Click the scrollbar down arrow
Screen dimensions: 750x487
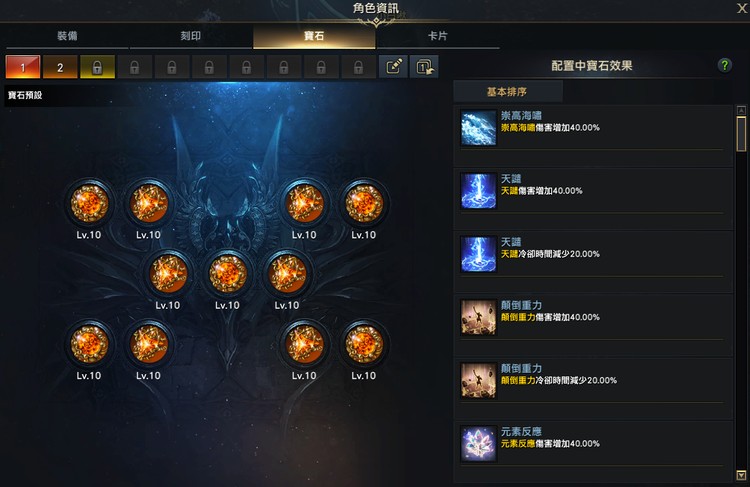click(x=741, y=475)
